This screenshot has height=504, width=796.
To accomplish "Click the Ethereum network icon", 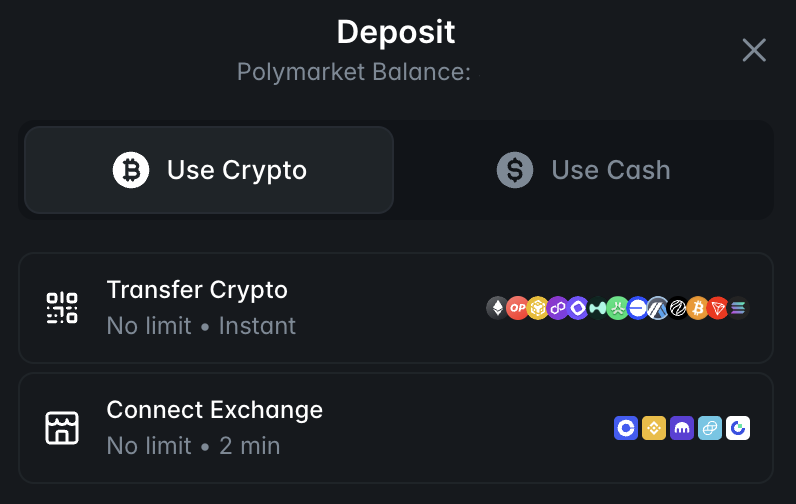I will [496, 308].
